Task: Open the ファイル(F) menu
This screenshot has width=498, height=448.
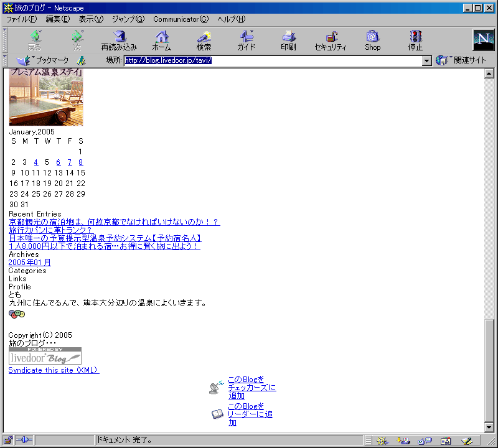Action: pyautogui.click(x=22, y=19)
